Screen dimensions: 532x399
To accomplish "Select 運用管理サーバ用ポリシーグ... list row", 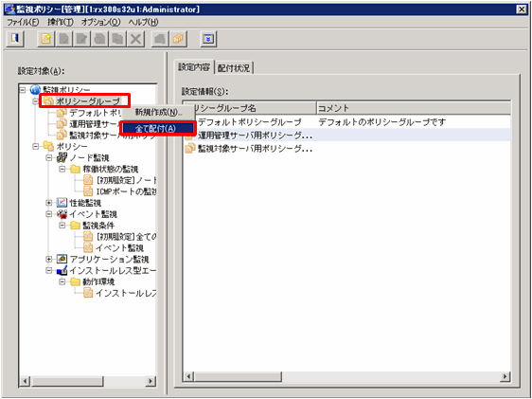I will pyautogui.click(x=347, y=136).
